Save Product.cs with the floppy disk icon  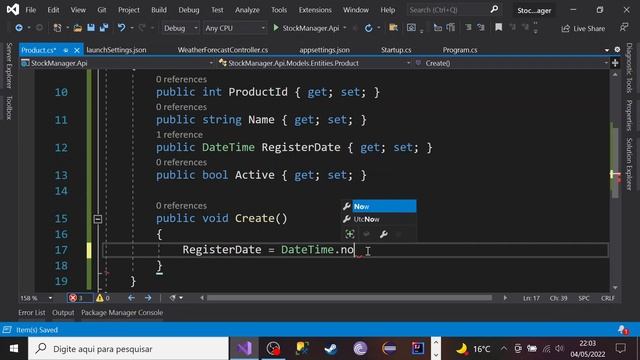point(91,28)
